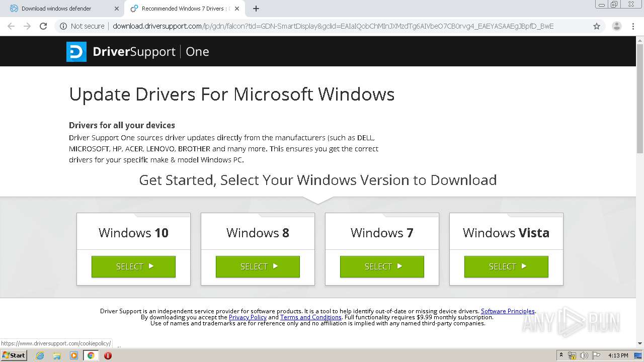The width and height of the screenshot is (644, 362).
Task: Select Windows 8 download button
Action: pos(258,266)
